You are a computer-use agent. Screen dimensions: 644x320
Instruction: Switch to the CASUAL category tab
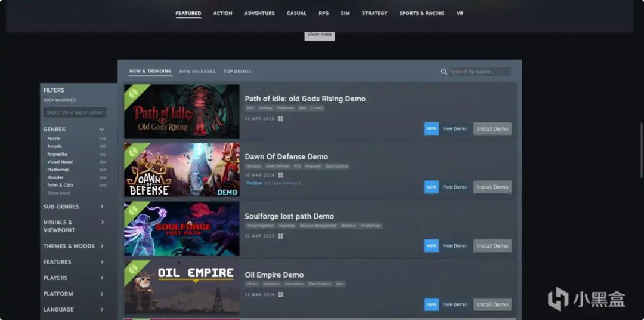pyautogui.click(x=296, y=13)
